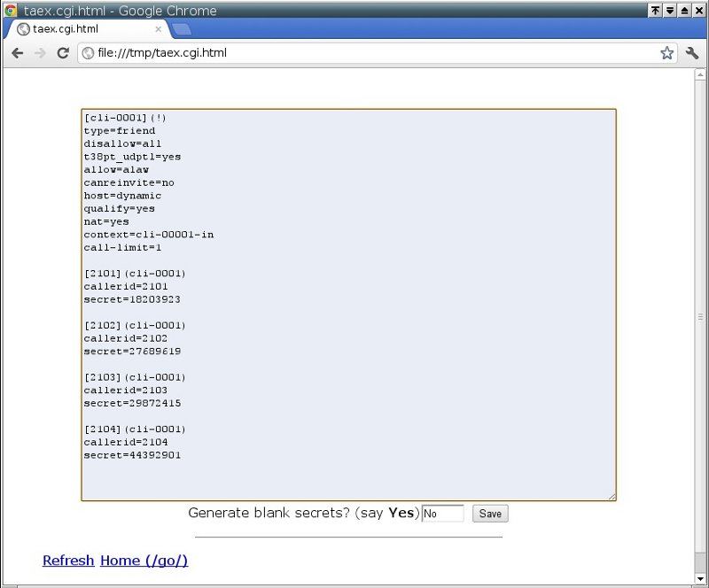Click the browser Back arrow

17,53
